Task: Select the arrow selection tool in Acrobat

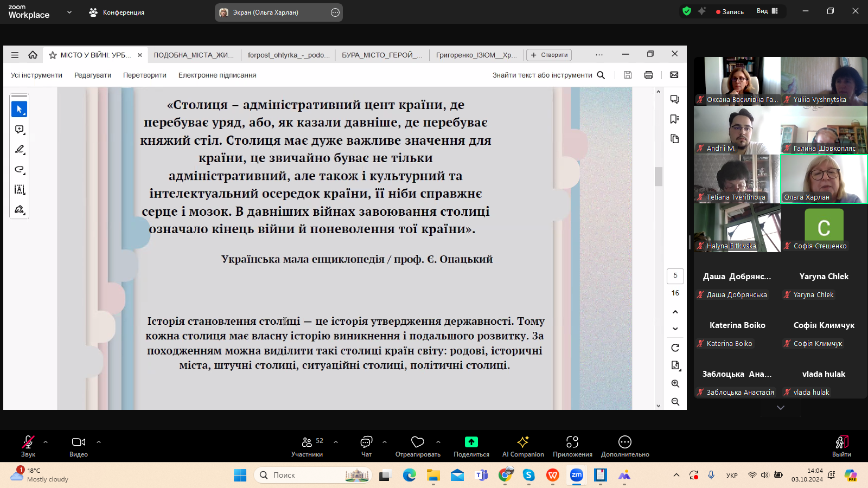Action: click(x=19, y=110)
